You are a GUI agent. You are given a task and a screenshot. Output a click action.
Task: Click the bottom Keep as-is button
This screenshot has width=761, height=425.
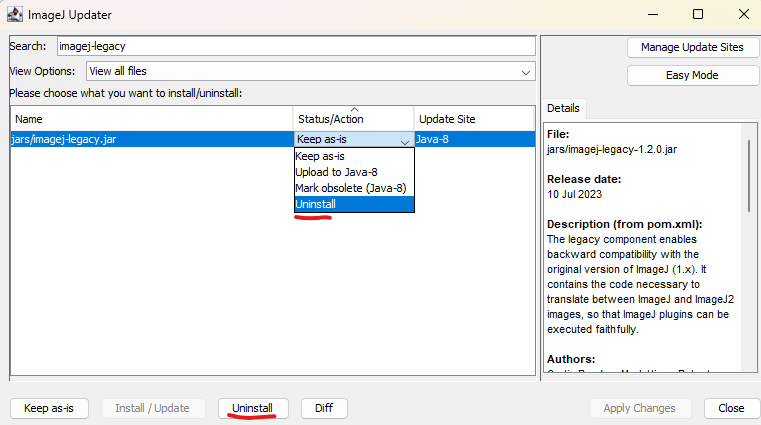[49, 408]
